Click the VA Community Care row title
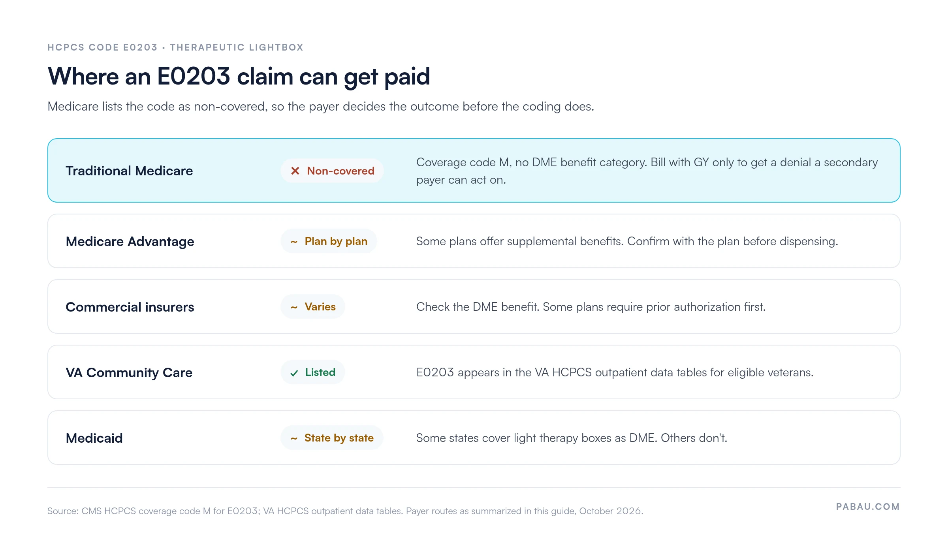Viewport: 948px width, 560px height. point(129,372)
